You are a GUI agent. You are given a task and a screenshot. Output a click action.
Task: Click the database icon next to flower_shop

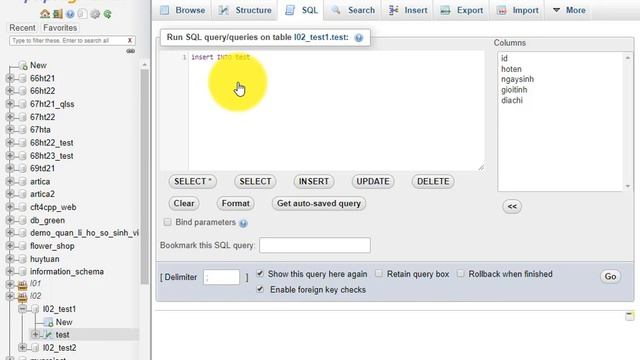coord(23,246)
